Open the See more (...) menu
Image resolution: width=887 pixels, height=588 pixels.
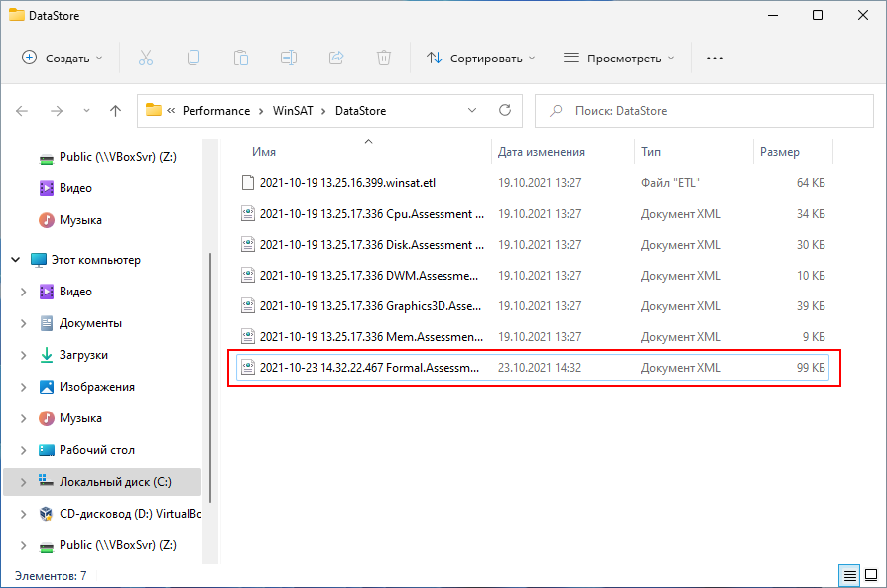[714, 59]
